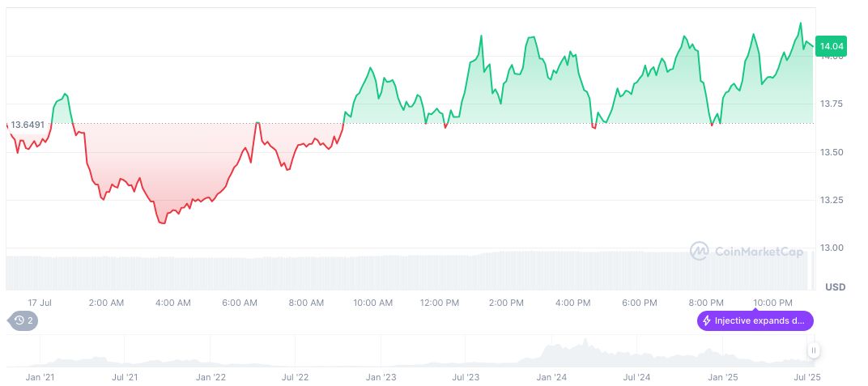Click the green 14.04 current price tag
Viewport: 868px width, 386px height.
[x=831, y=47]
